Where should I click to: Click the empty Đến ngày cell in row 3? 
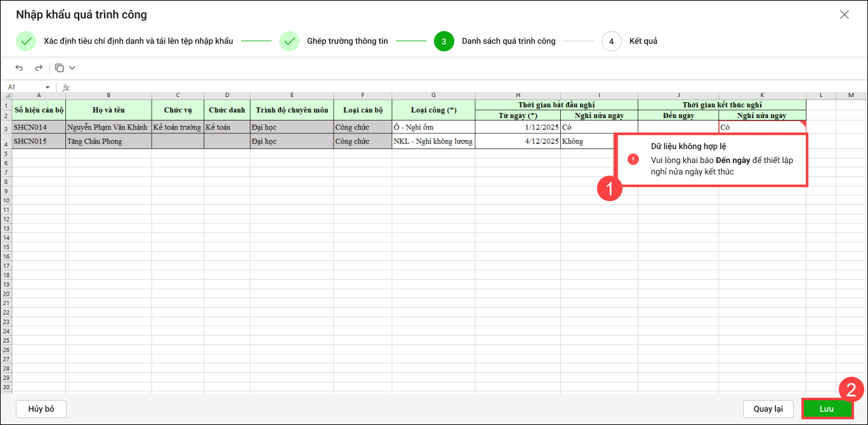click(x=678, y=128)
